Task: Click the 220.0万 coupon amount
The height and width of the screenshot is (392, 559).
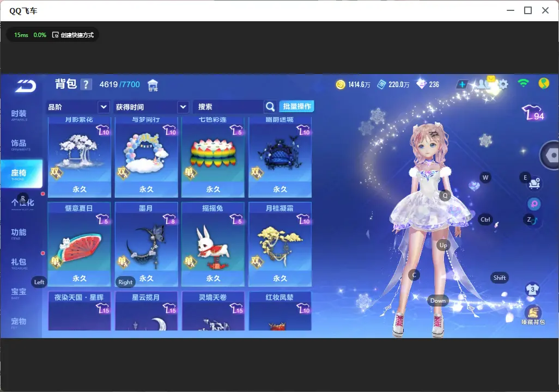Action: (399, 84)
